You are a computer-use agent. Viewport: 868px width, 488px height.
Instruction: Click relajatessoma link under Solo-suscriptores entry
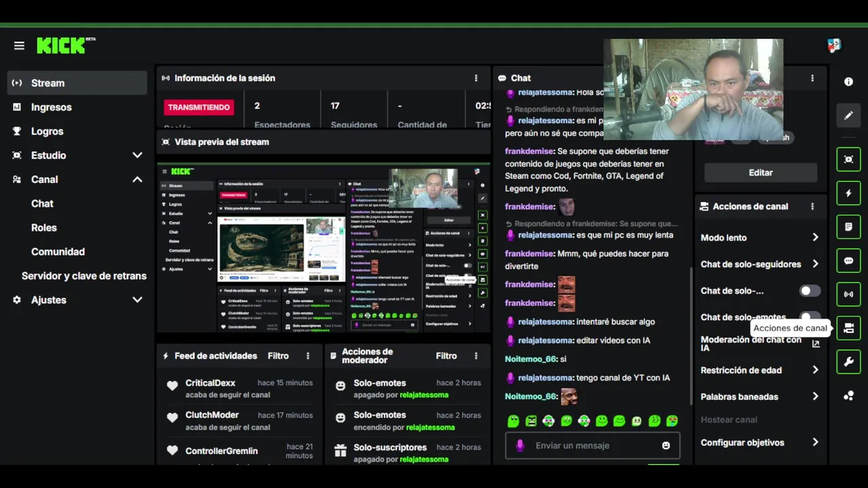click(423, 460)
